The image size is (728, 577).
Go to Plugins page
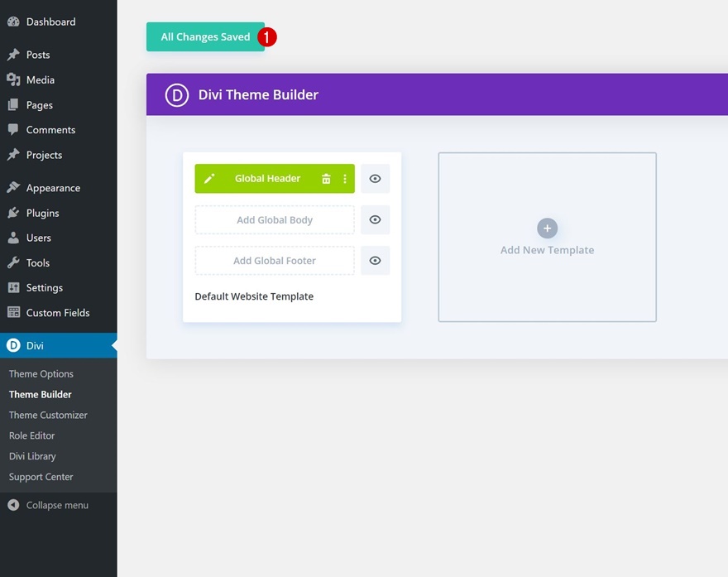click(x=59, y=213)
